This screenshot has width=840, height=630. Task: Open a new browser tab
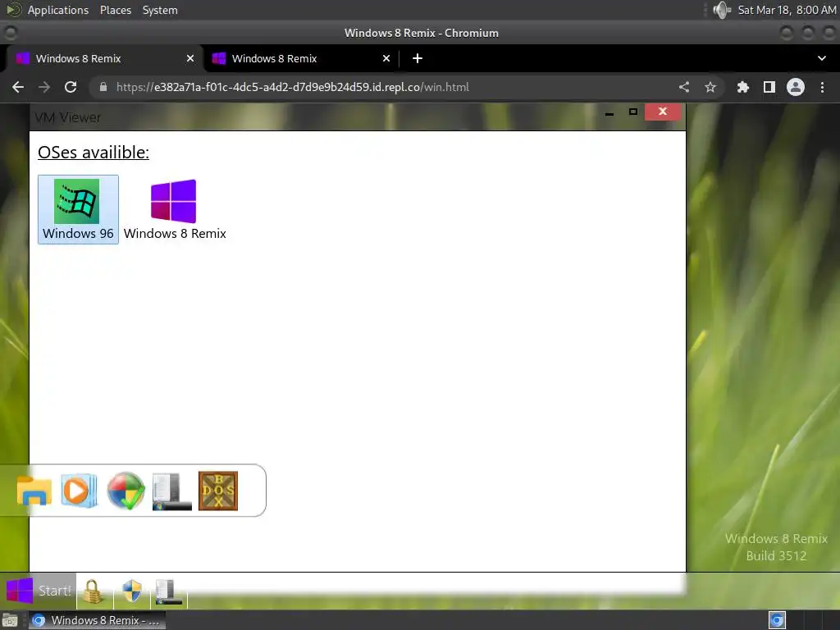[418, 58]
